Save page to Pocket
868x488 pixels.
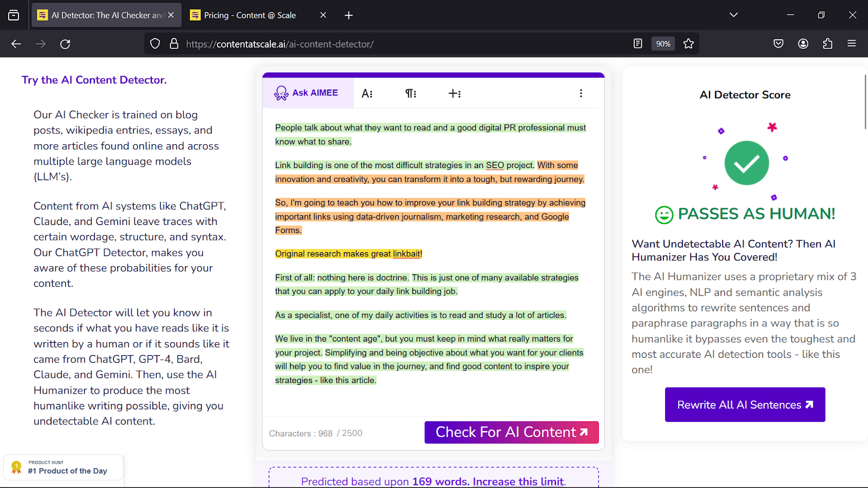pos(778,44)
